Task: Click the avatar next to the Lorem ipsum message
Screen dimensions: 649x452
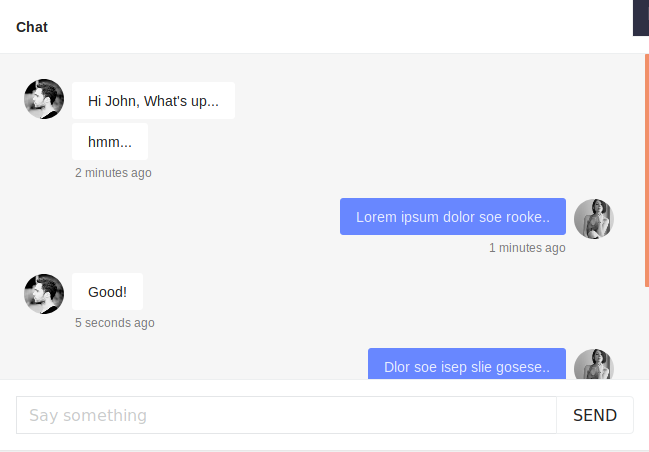Action: click(593, 218)
